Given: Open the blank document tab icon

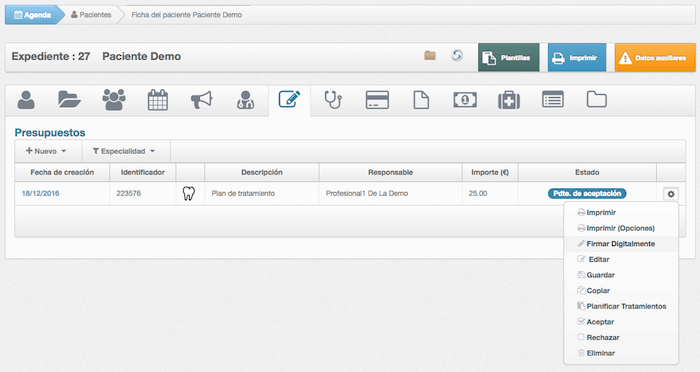Looking at the screenshot, I should [421, 100].
